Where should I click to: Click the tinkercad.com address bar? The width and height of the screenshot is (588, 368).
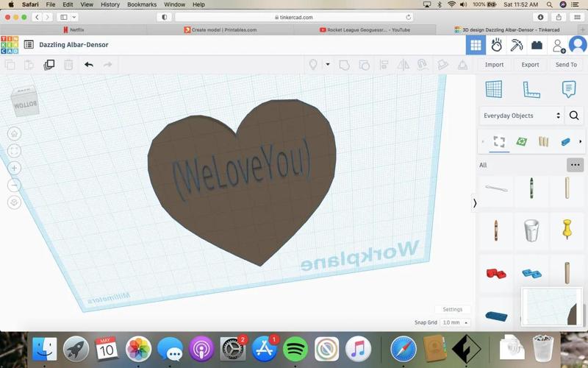(293, 17)
